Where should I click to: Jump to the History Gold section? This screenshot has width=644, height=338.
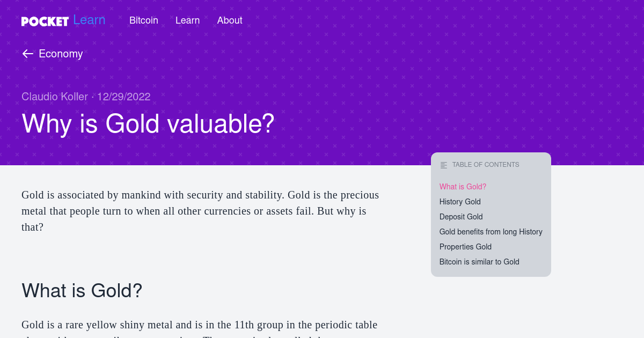pyautogui.click(x=460, y=202)
